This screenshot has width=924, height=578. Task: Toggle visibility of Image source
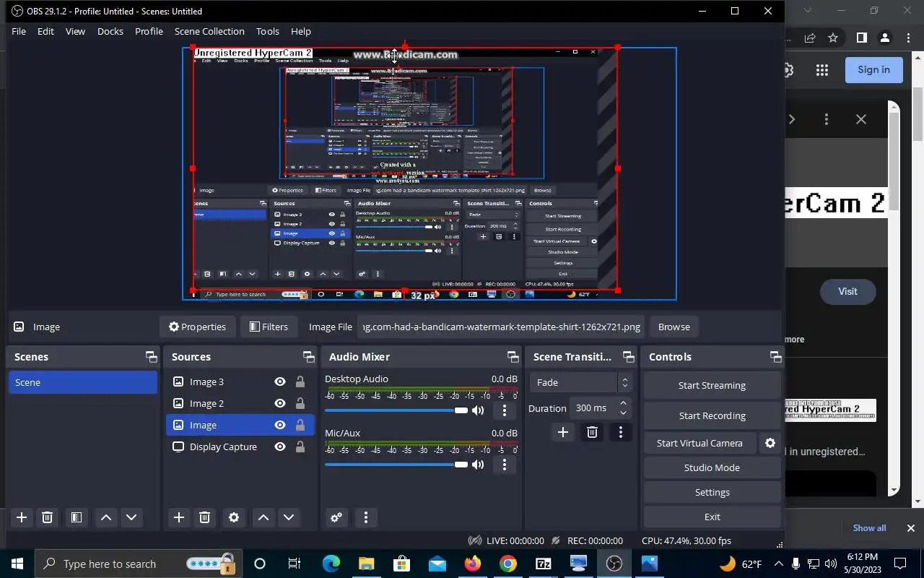pos(280,425)
